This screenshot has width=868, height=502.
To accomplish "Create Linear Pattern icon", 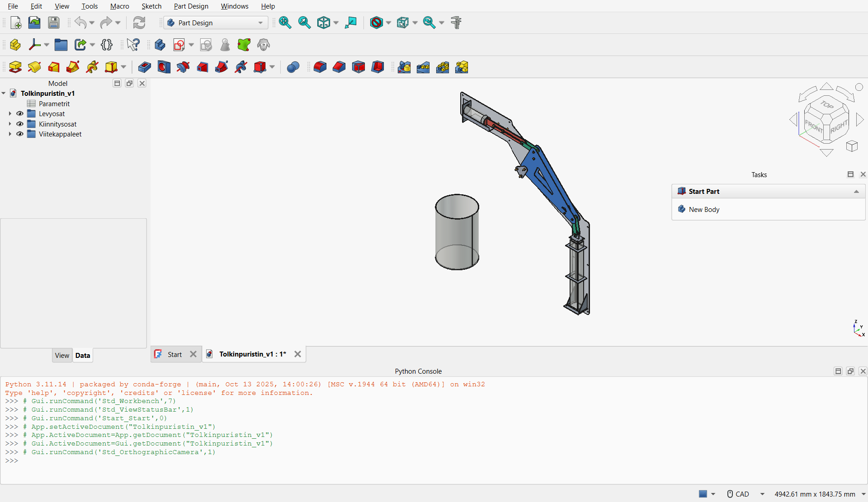I will (423, 67).
